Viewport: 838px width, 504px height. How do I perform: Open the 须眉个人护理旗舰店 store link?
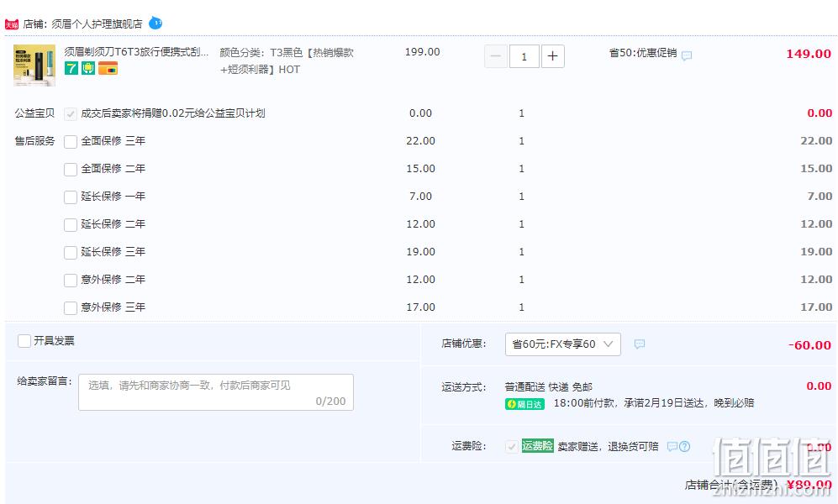[98, 24]
